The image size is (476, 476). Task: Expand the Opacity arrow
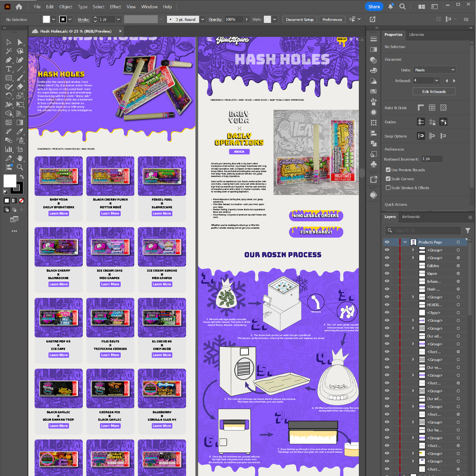click(x=246, y=19)
